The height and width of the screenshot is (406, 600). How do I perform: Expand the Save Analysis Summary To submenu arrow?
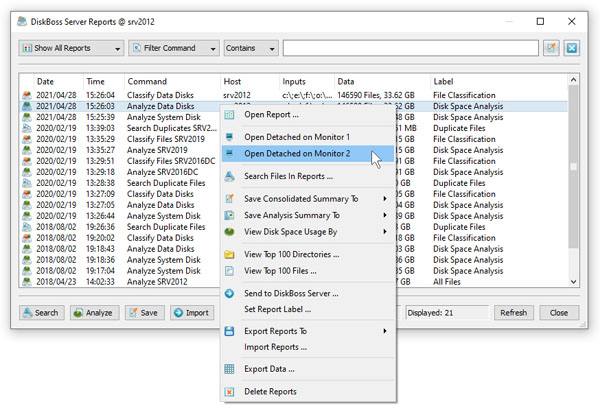385,215
